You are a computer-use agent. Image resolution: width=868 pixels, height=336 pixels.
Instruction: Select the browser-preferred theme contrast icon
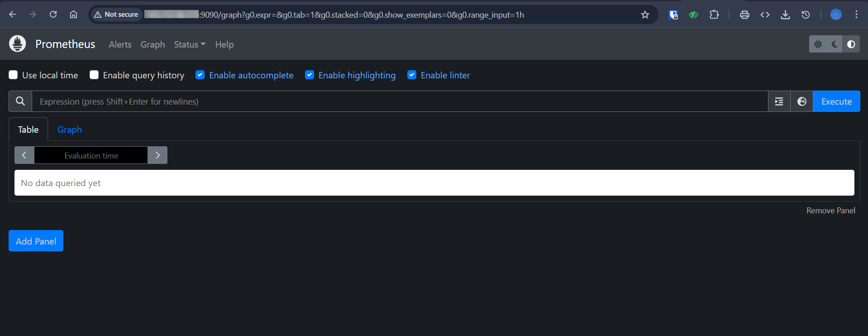tap(851, 44)
